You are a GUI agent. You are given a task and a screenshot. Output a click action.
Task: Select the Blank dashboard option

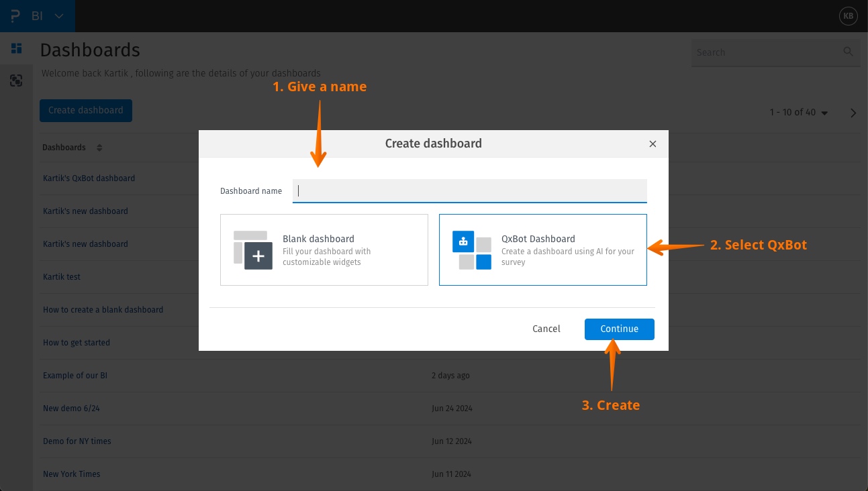tap(324, 250)
